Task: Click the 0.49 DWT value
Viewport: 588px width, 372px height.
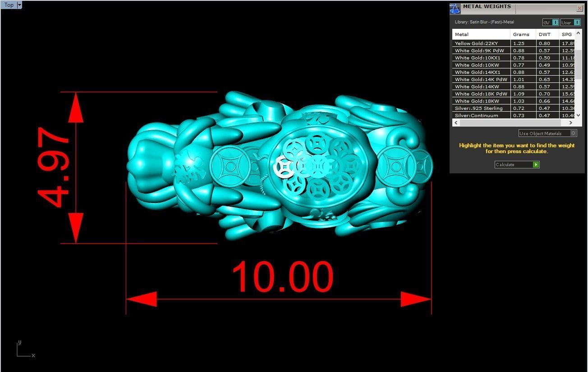Action: pos(544,65)
